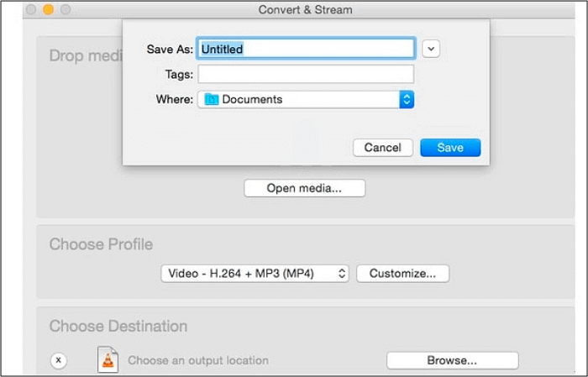Cancel the save dialog
The height and width of the screenshot is (377, 588).
[382, 148]
